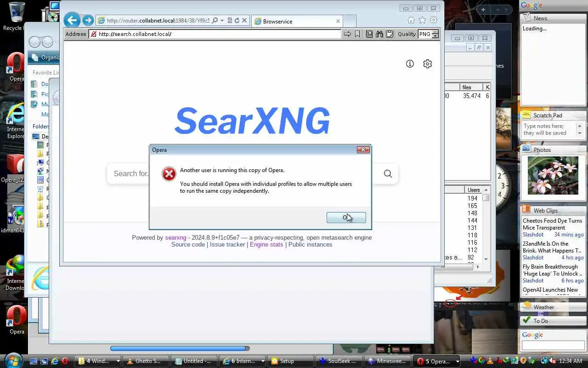Go back with the blue back arrow
Image resolution: width=588 pixels, height=368 pixels.
pyautogui.click(x=72, y=20)
